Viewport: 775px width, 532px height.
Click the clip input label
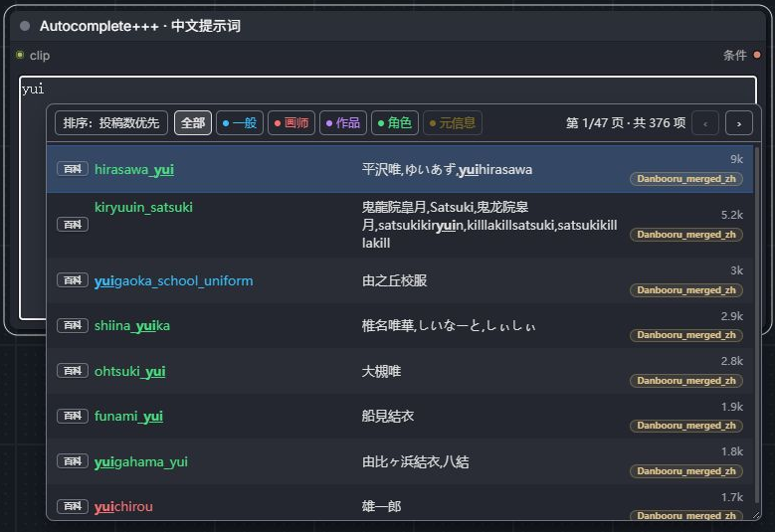40,56
